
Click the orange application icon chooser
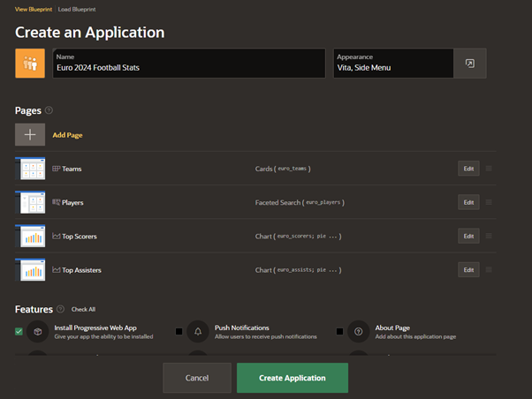pos(30,64)
